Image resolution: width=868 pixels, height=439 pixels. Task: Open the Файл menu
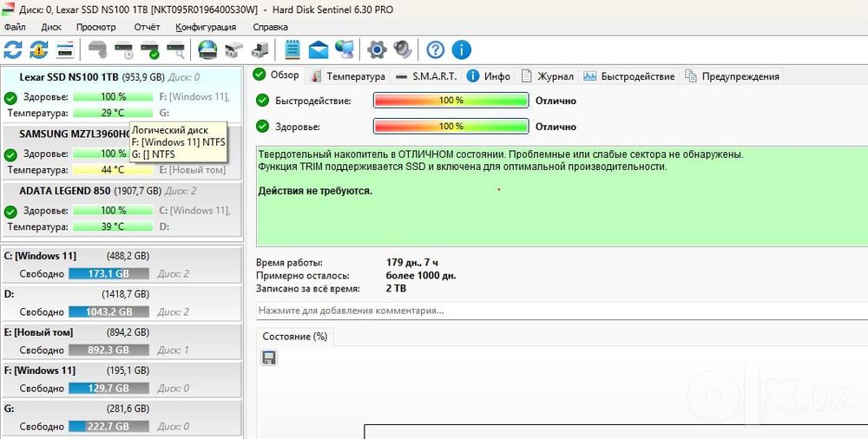(x=15, y=27)
